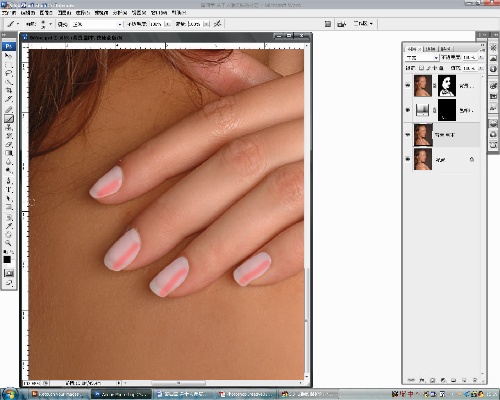Select the Shape tool
The width and height of the screenshot is (500, 400).
click(8, 207)
